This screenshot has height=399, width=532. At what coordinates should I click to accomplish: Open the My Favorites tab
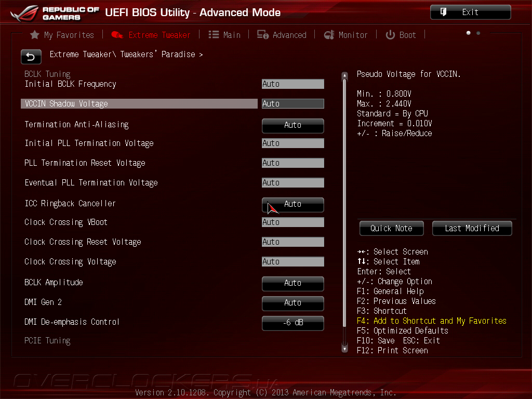point(62,35)
